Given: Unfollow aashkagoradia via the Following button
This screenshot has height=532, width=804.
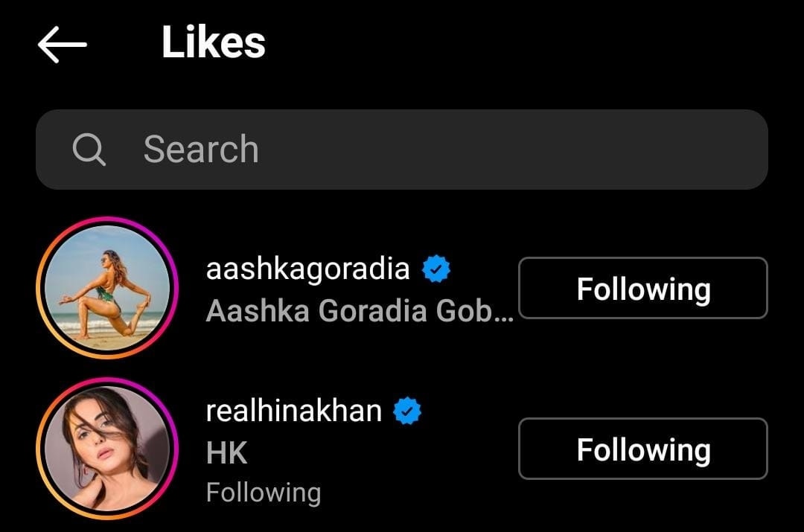Looking at the screenshot, I should (643, 288).
